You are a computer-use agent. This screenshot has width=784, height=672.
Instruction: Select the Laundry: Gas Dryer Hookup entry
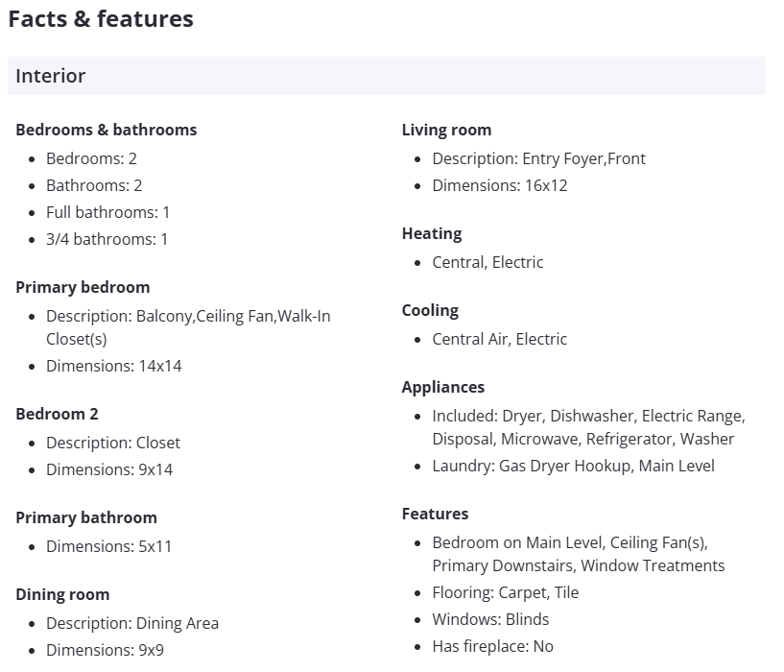pyautogui.click(x=573, y=466)
